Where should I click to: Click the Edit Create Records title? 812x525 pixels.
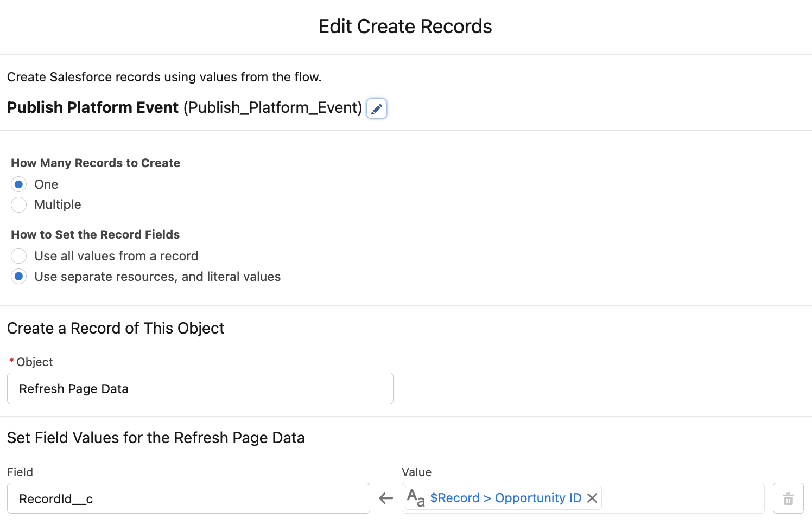coord(405,27)
